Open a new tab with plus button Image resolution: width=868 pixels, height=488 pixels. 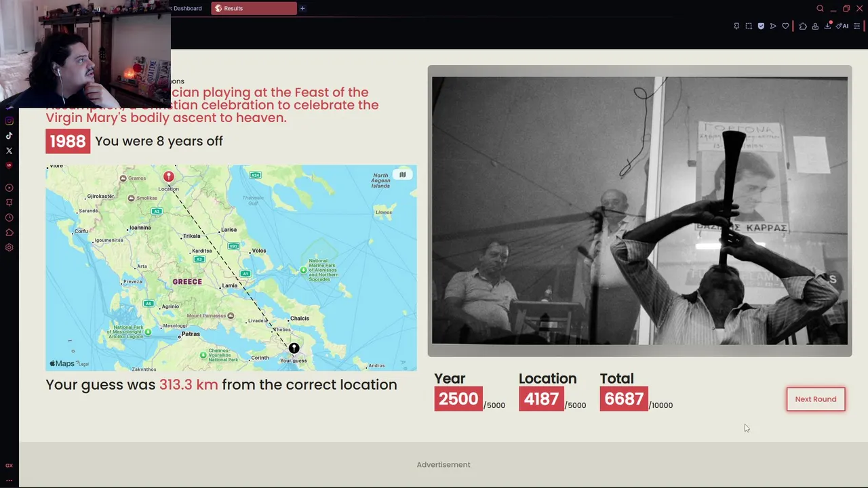click(302, 8)
